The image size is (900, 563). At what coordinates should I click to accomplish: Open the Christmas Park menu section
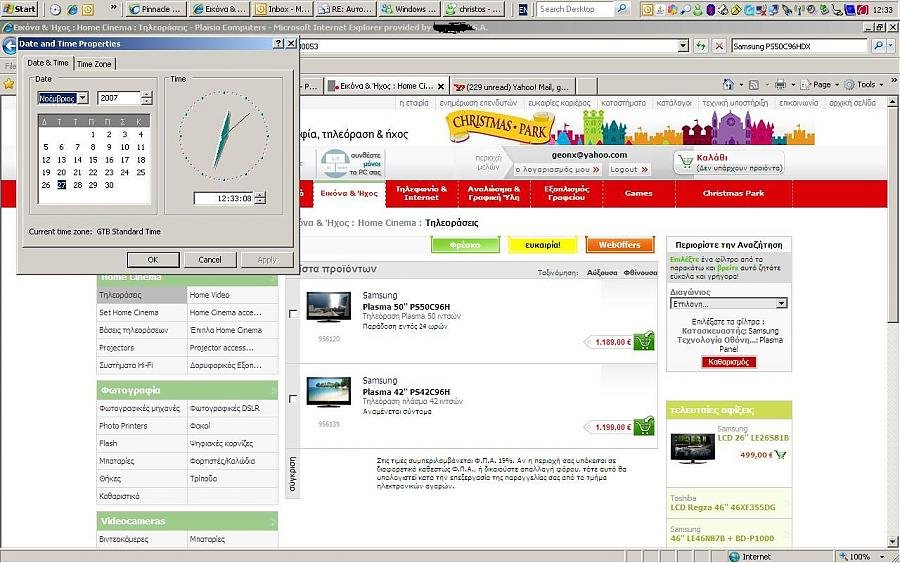pyautogui.click(x=734, y=193)
